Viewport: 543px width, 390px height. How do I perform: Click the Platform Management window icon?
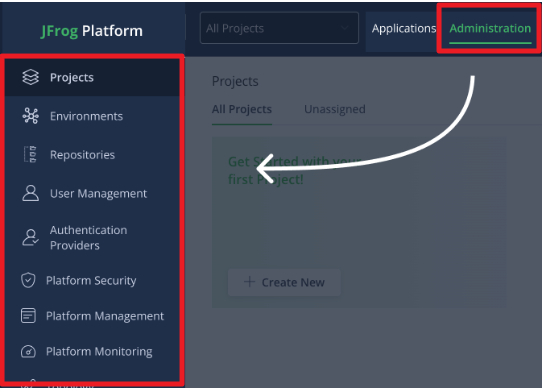coord(28,316)
